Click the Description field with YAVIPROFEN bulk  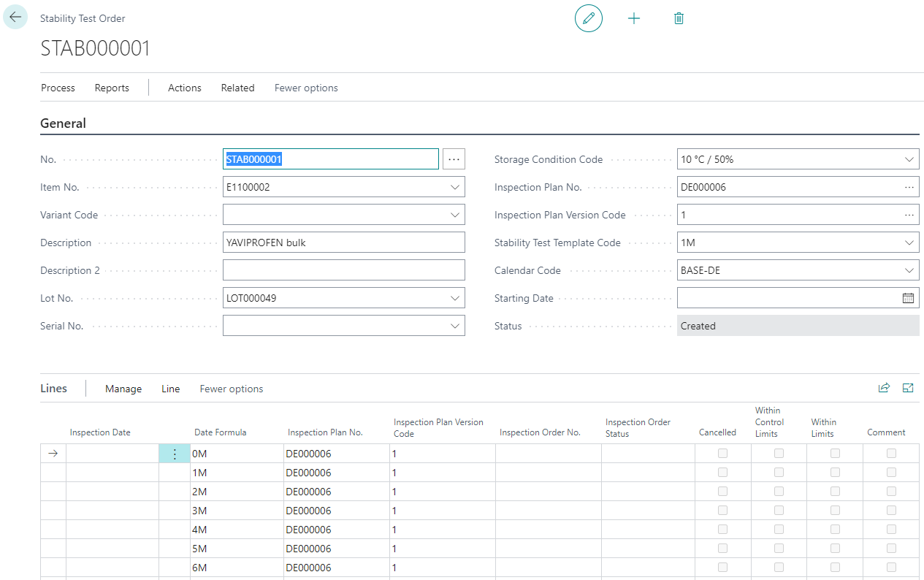coord(344,243)
